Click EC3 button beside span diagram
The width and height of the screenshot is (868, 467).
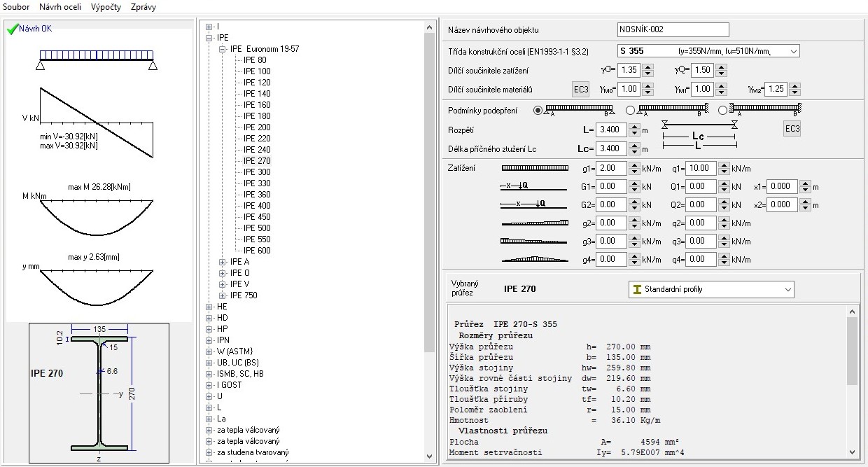[792, 129]
